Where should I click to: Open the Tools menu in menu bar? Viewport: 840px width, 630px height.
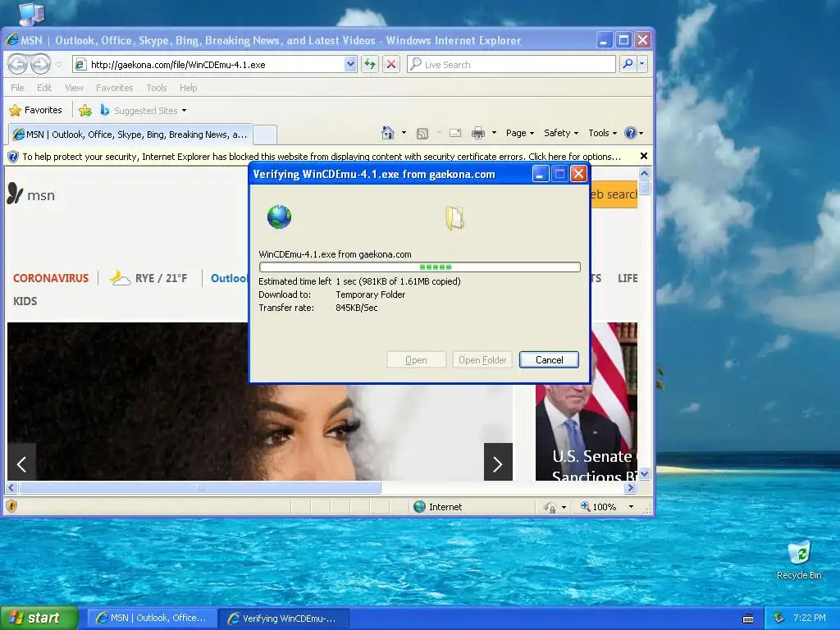[x=157, y=87]
